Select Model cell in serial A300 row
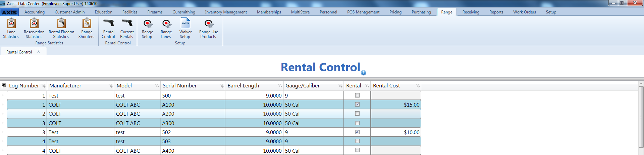This screenshot has width=644, height=155. pos(137,123)
